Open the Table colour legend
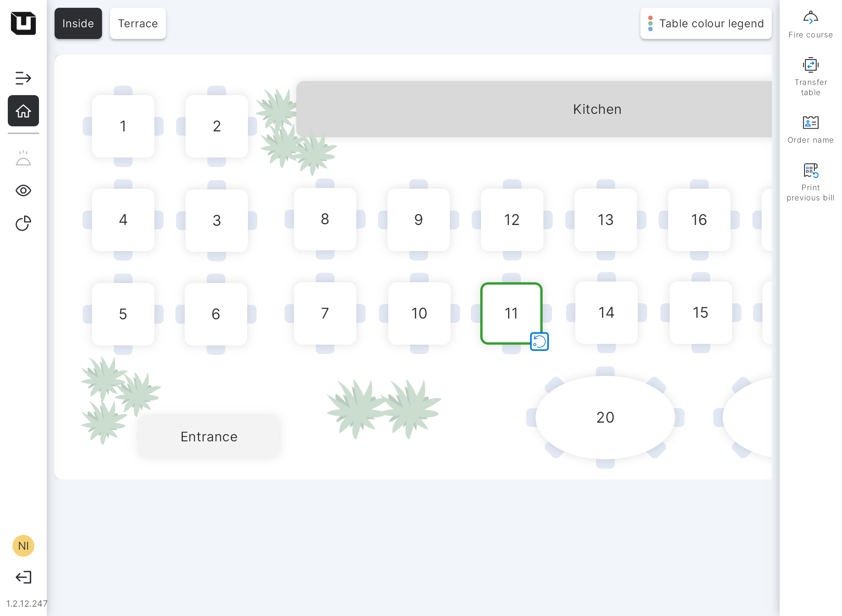842x616 pixels. click(x=706, y=23)
